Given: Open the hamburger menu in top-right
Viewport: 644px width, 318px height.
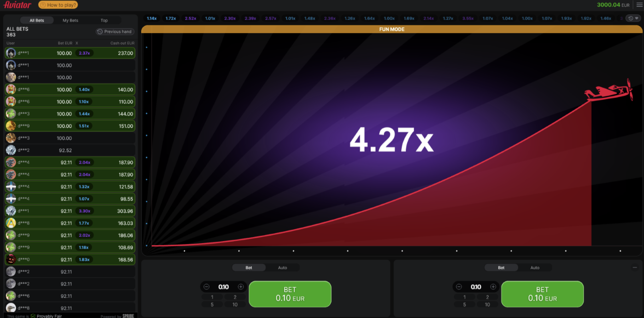Looking at the screenshot, I should (x=639, y=5).
